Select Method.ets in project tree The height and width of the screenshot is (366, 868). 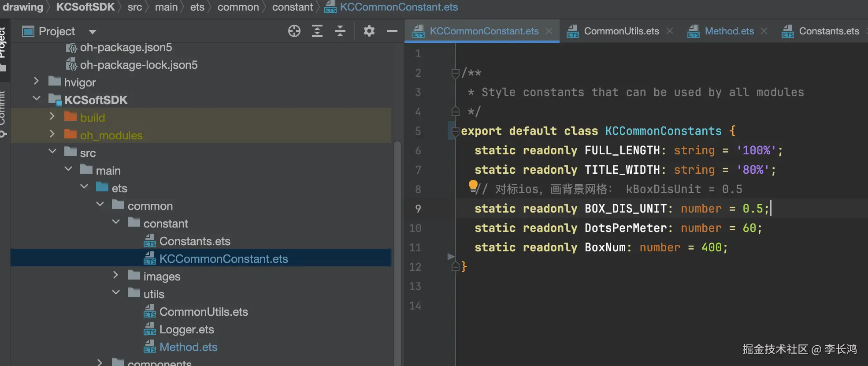tap(188, 347)
